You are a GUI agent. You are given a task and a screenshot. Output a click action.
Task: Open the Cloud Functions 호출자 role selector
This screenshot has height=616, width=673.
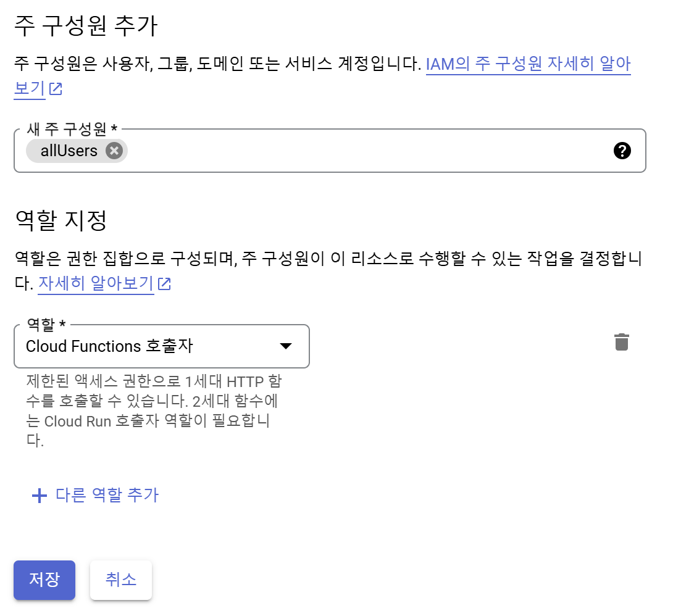148,346
